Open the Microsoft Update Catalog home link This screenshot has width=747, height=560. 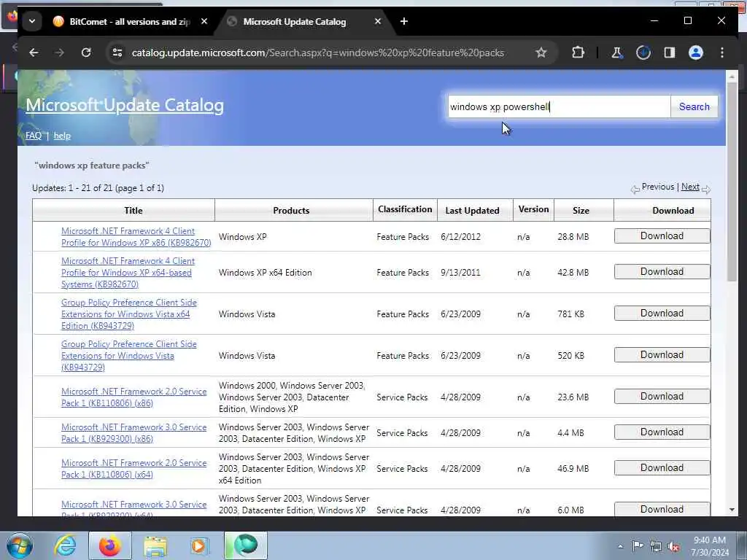click(125, 105)
